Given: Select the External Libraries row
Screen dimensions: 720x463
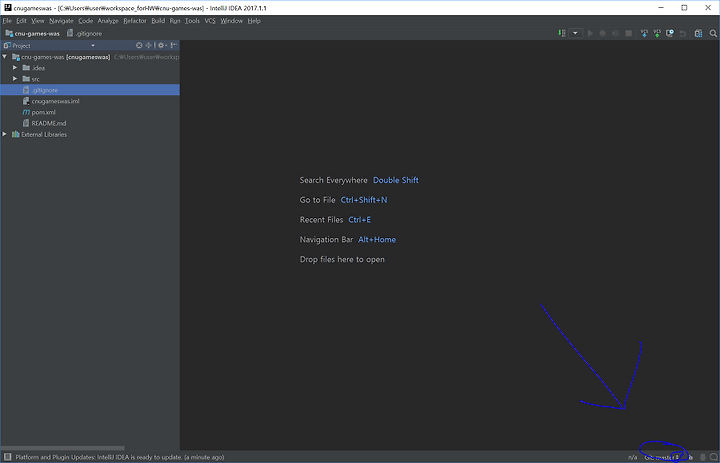Looking at the screenshot, I should (x=90, y=134).
